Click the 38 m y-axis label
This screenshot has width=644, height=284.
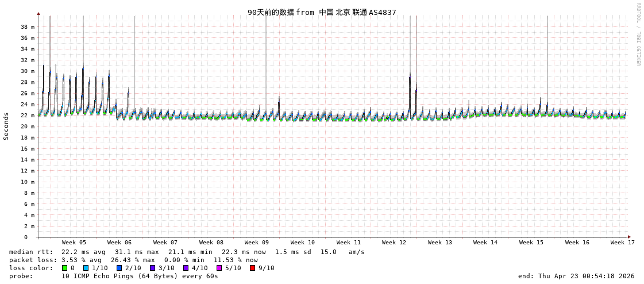point(28,27)
